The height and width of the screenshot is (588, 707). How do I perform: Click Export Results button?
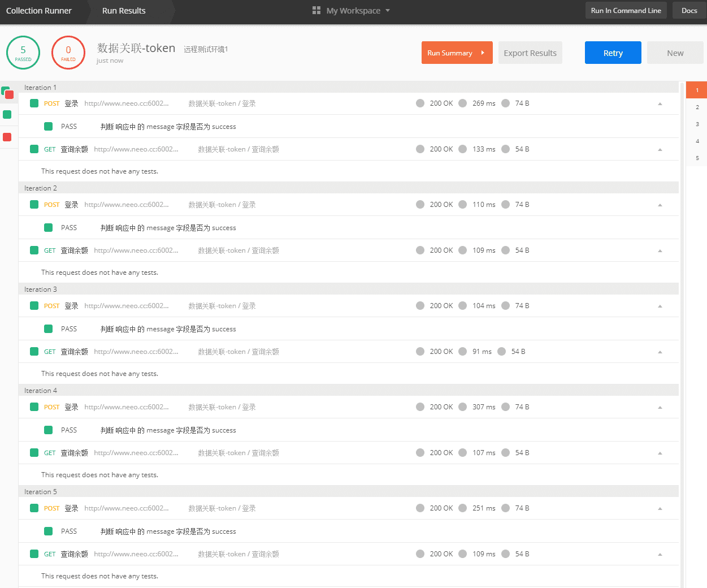click(x=530, y=53)
